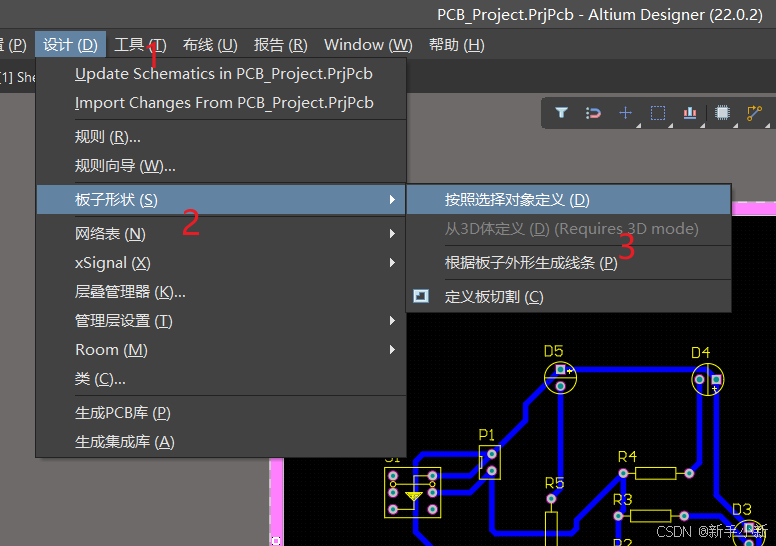This screenshot has height=546, width=776.
Task: Open the 工具 (T) menu
Action: click(140, 45)
